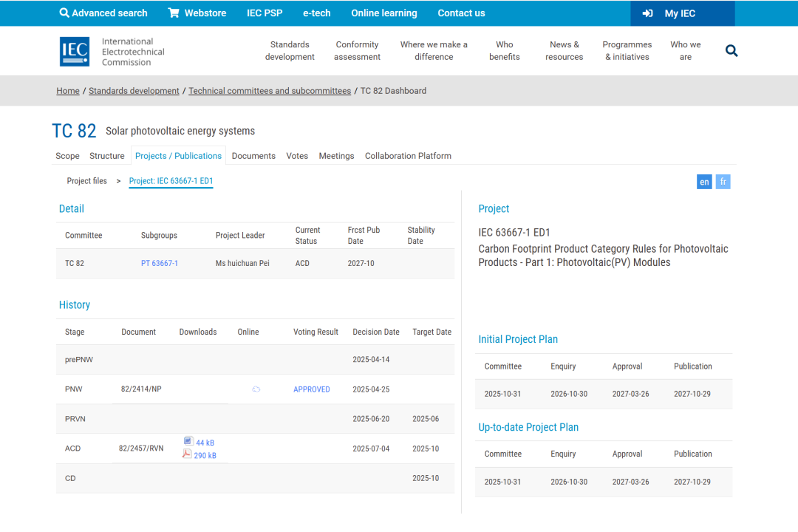Open the PT 63667-1 subgroup link
Viewport: 798px width, 532px height.
coord(160,264)
